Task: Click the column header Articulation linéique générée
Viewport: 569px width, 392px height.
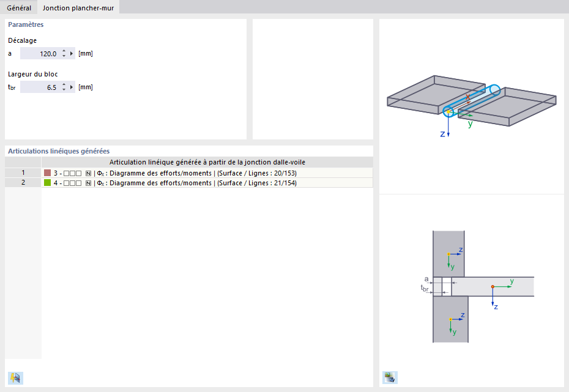Action: 207,162
